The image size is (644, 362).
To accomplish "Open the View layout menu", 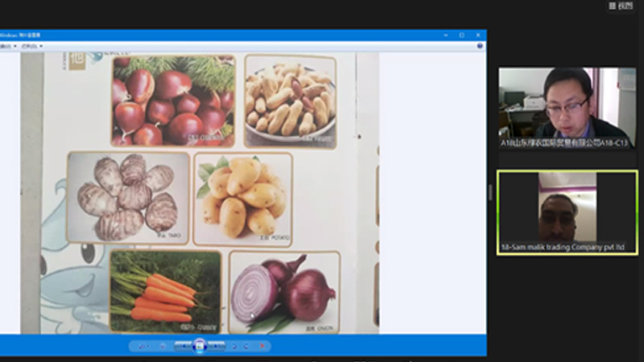I will pos(619,6).
